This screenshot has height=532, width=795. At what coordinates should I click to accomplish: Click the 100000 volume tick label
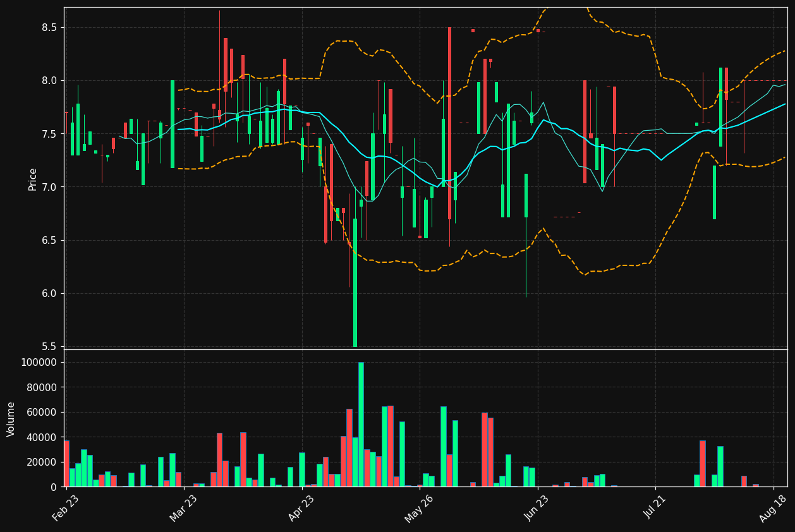[39, 363]
